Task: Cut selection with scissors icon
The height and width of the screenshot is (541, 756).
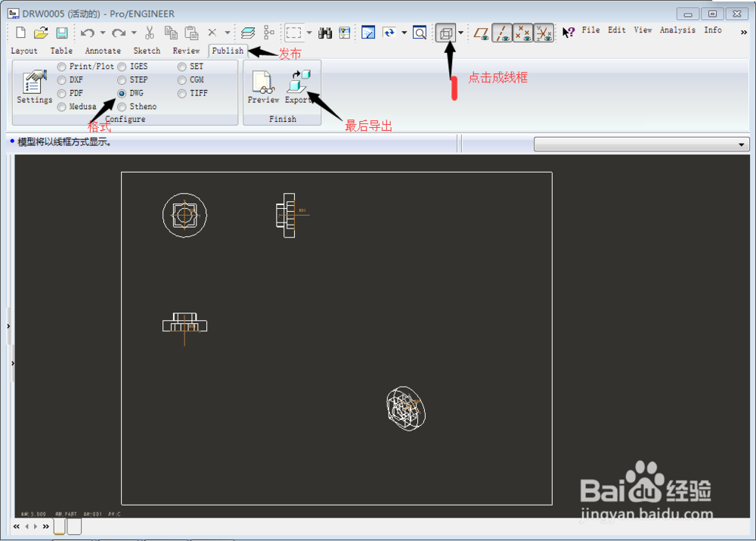Action: coord(150,33)
